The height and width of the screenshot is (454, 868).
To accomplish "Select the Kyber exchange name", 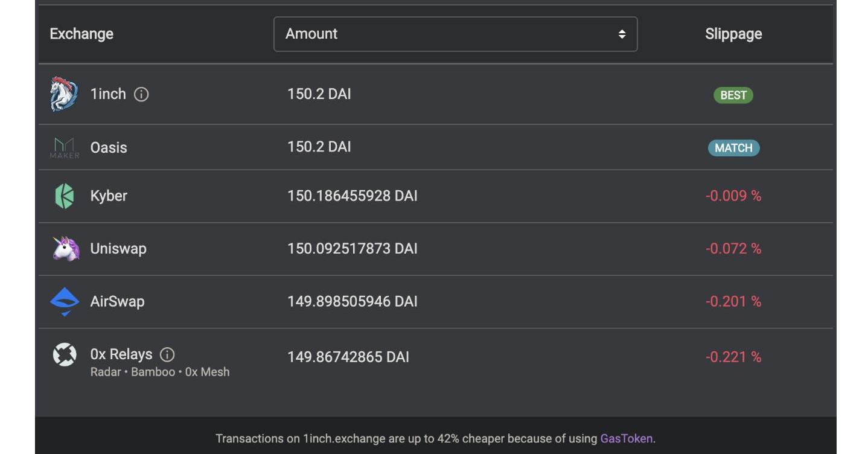I will pos(109,196).
